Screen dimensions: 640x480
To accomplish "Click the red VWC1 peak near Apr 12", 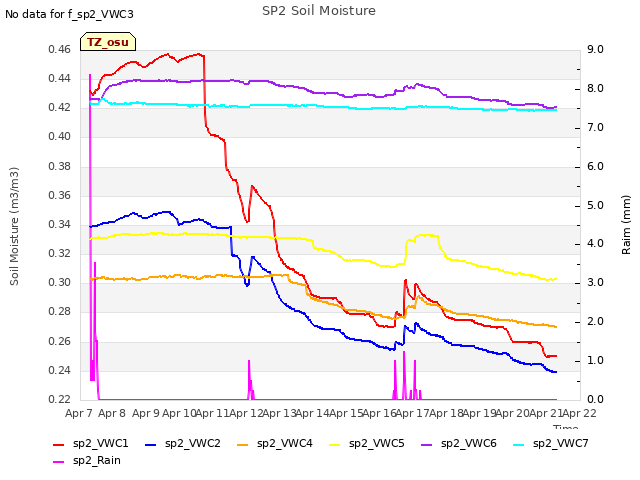I will tap(252, 186).
